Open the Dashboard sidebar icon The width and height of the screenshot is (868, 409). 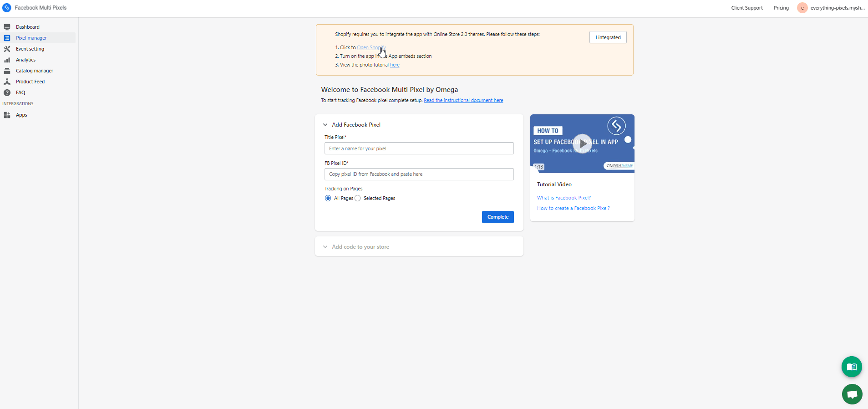pyautogui.click(x=7, y=27)
